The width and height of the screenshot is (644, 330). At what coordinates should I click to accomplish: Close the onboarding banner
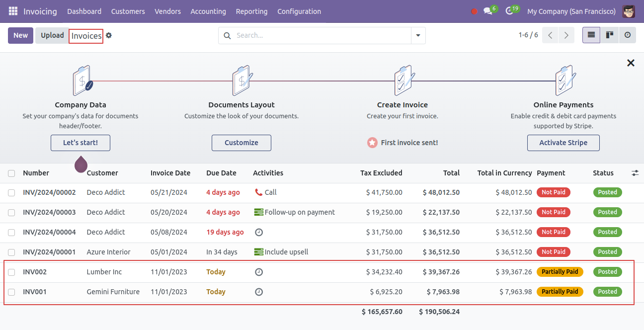click(631, 63)
